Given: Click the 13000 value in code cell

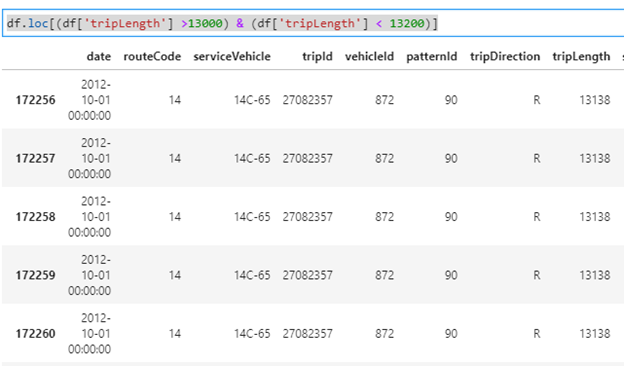Looking at the screenshot, I should (x=205, y=23).
